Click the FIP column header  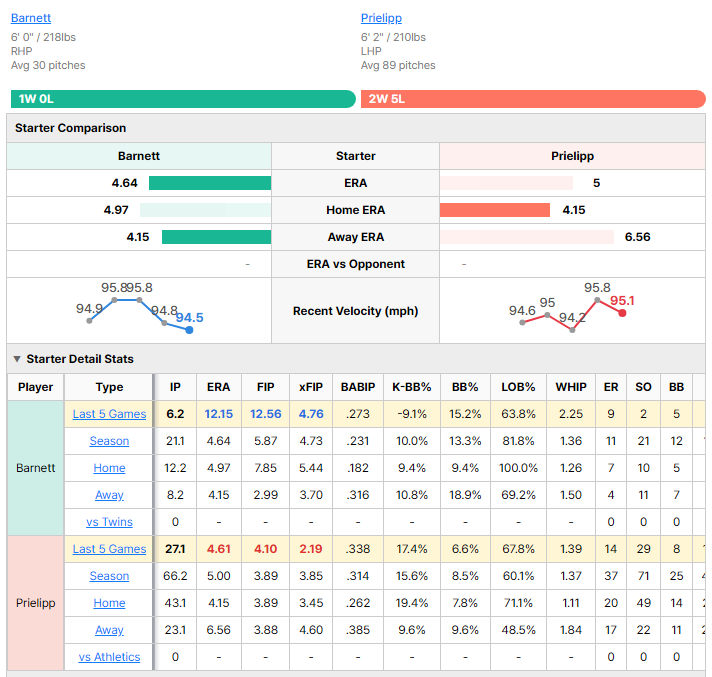coord(265,387)
